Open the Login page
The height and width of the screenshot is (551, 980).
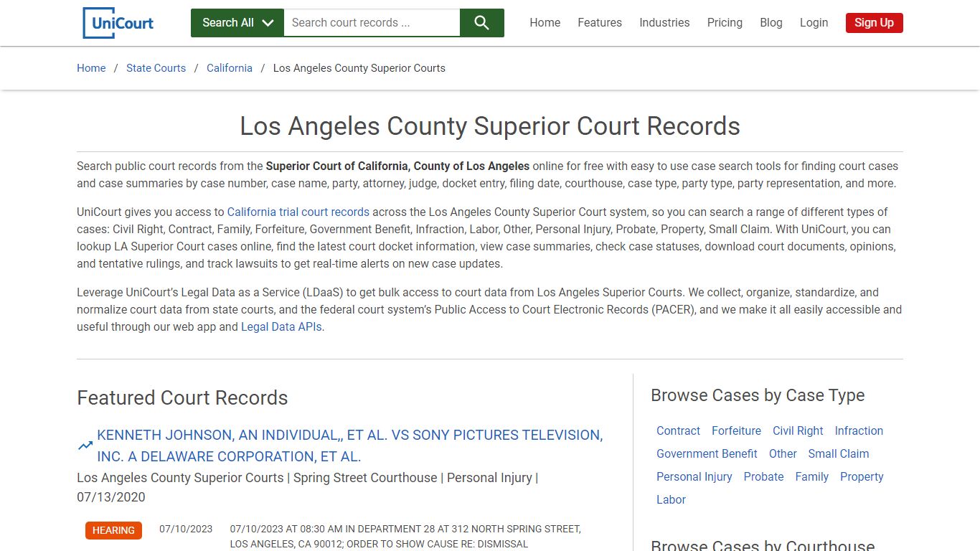pyautogui.click(x=814, y=23)
